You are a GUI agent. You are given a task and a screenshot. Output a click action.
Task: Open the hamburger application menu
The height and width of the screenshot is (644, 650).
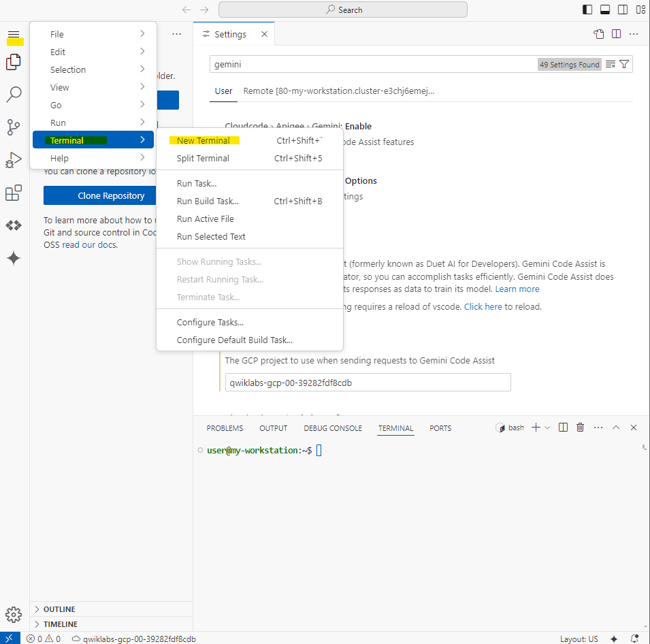14,35
